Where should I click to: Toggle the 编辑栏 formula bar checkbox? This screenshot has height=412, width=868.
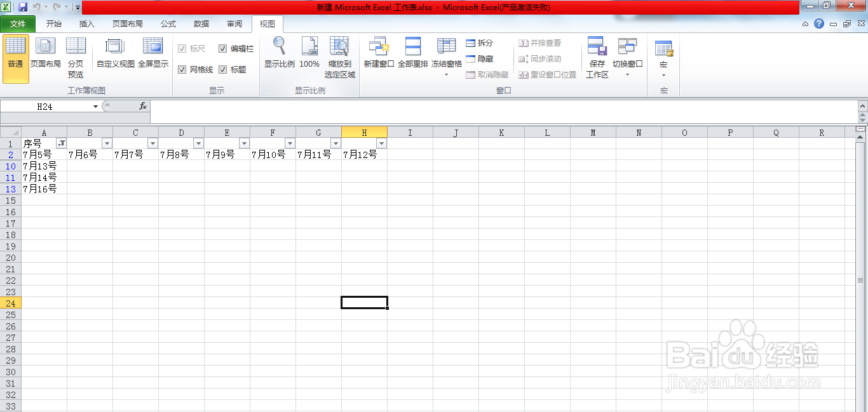click(223, 48)
